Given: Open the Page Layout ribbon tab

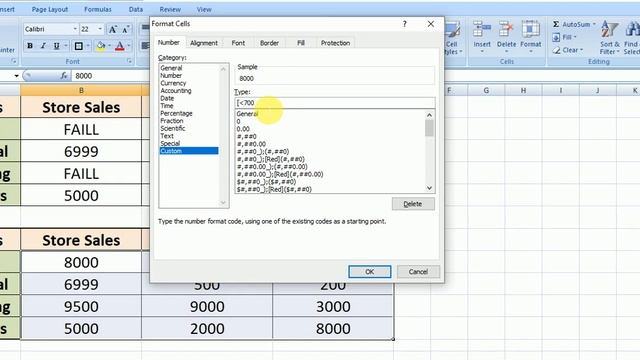Looking at the screenshot, I should click(x=50, y=9).
